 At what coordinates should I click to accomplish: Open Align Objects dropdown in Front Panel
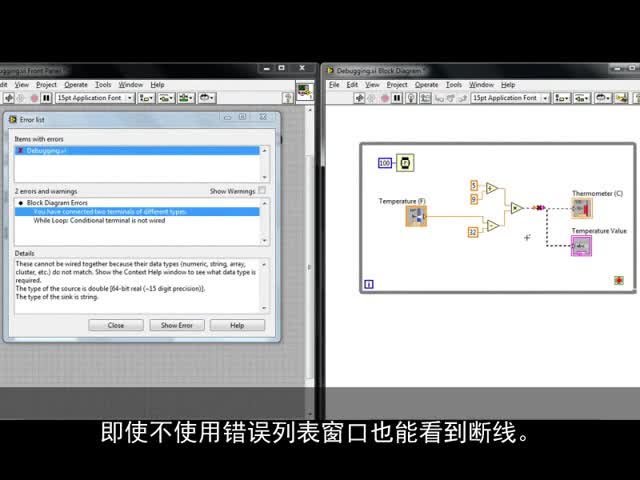click(x=146, y=98)
